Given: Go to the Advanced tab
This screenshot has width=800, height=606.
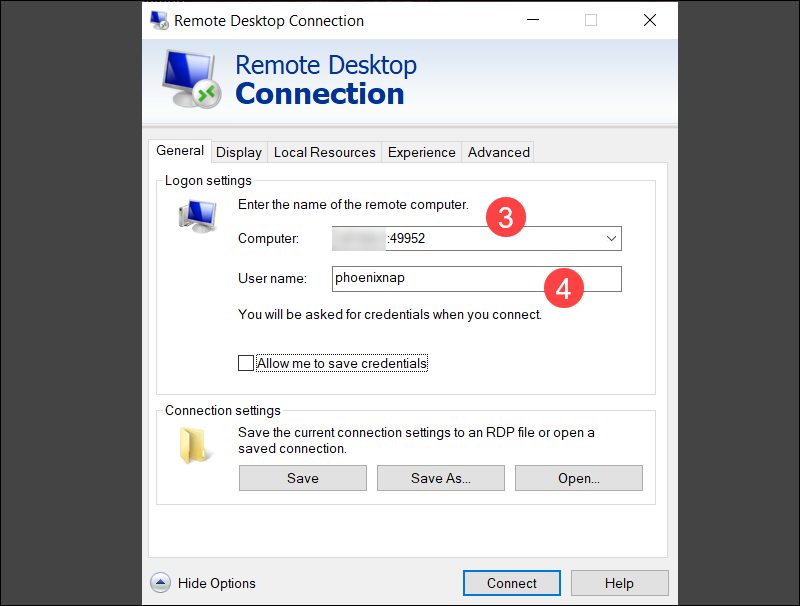Looking at the screenshot, I should 498,152.
